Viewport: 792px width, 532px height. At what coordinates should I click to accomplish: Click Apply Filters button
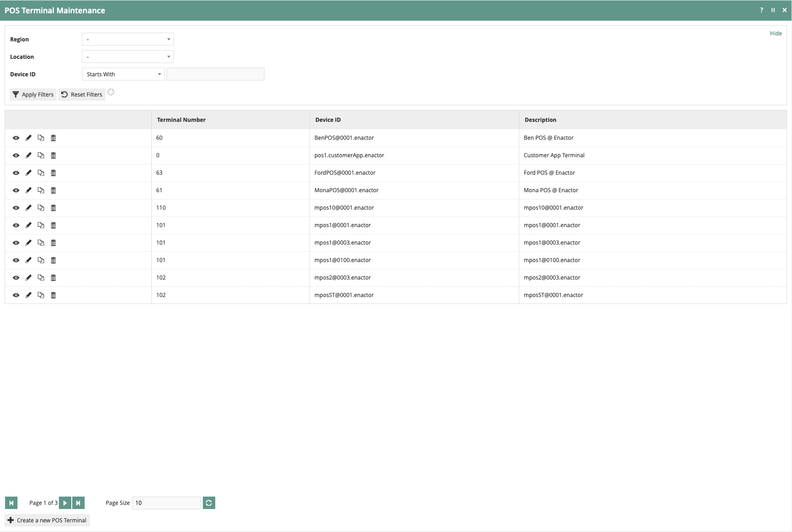pos(33,94)
